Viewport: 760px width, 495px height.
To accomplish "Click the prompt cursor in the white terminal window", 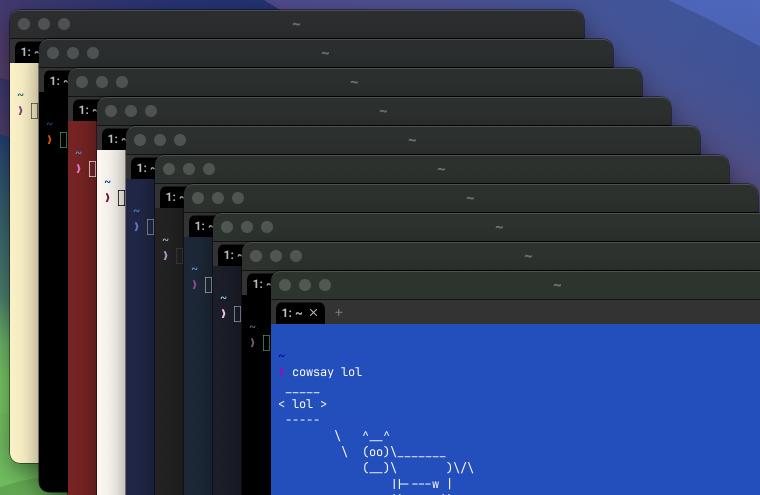I will coord(121,198).
